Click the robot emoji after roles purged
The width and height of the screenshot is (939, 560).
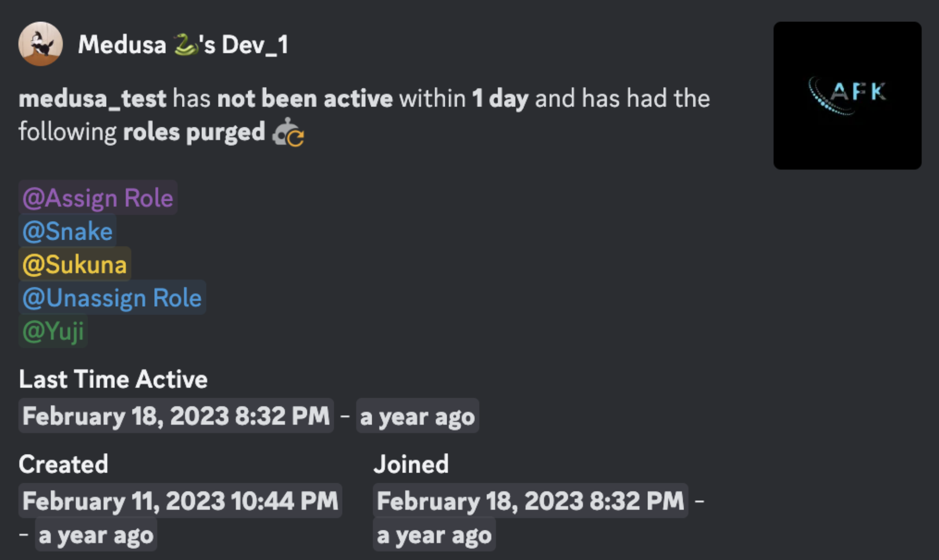click(x=289, y=132)
